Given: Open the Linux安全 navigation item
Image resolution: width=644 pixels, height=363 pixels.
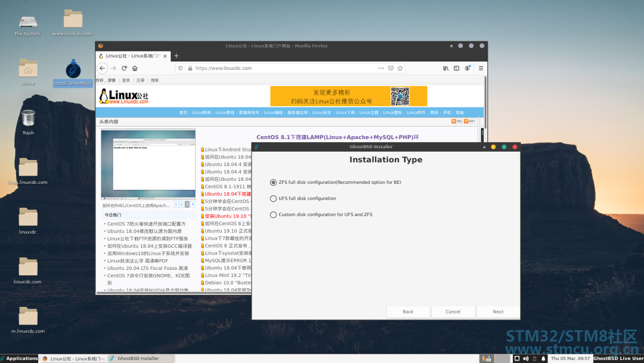Looking at the screenshot, I should point(321,113).
